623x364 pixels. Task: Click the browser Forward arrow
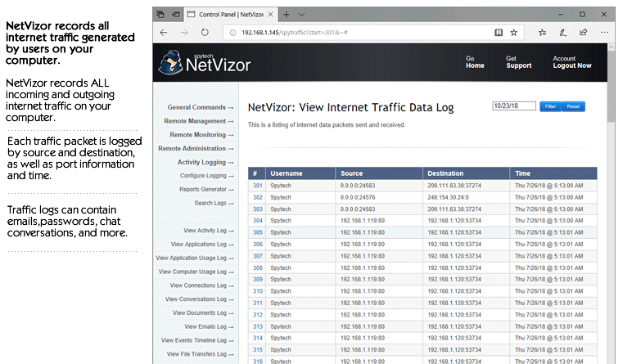[x=184, y=33]
